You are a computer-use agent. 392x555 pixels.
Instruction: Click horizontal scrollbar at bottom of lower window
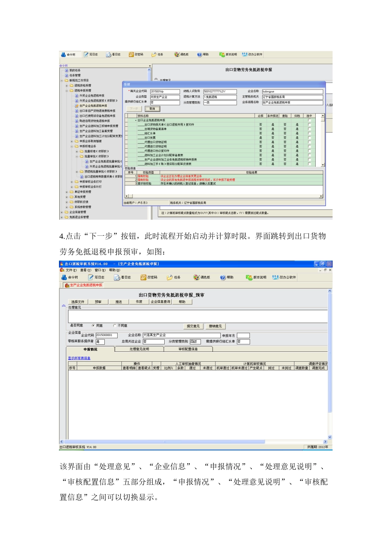194,442
